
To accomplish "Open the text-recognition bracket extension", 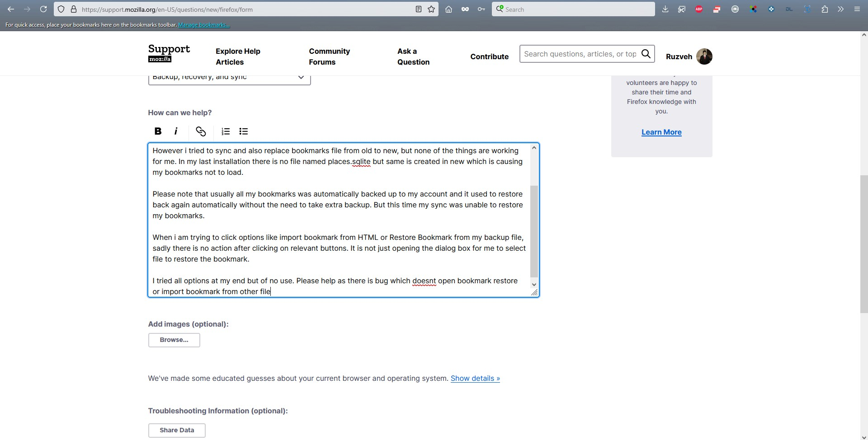I will [x=807, y=9].
